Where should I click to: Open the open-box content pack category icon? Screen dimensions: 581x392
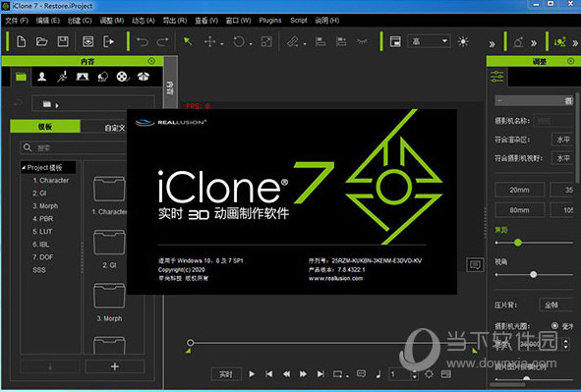point(143,77)
